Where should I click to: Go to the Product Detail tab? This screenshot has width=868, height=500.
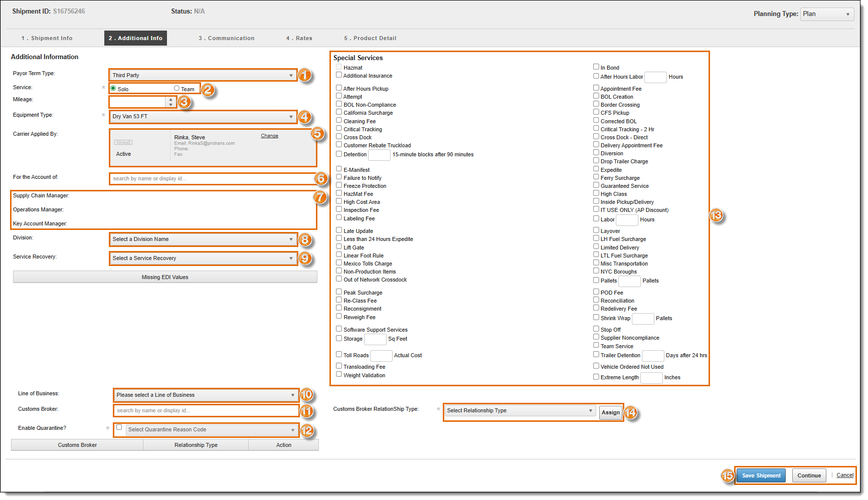tap(370, 38)
